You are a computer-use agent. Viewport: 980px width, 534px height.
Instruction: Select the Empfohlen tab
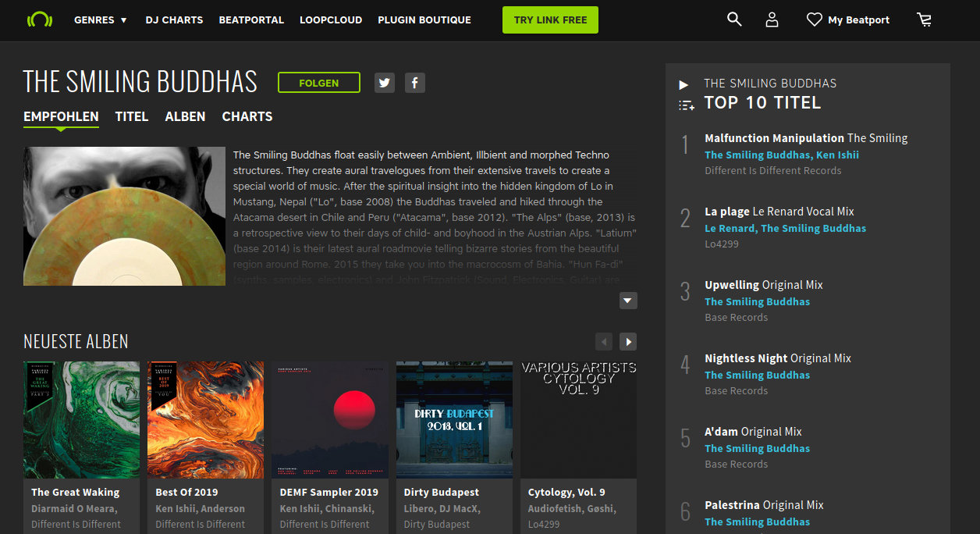coord(61,116)
